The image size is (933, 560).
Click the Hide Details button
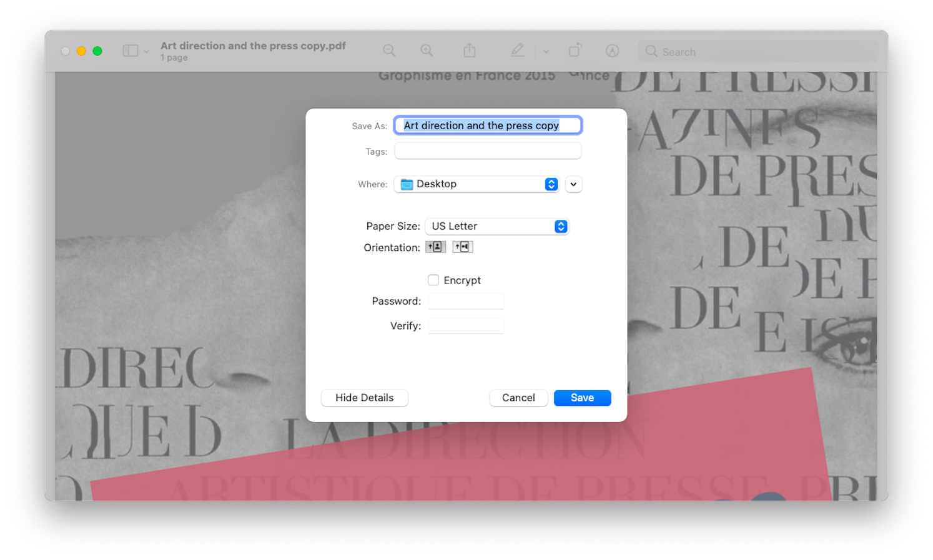(x=364, y=398)
